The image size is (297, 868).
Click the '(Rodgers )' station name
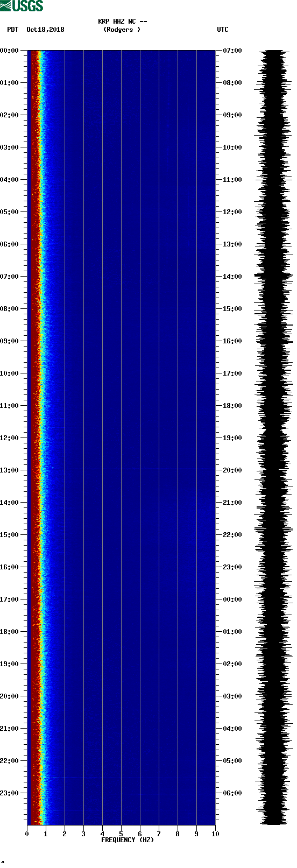[122, 30]
